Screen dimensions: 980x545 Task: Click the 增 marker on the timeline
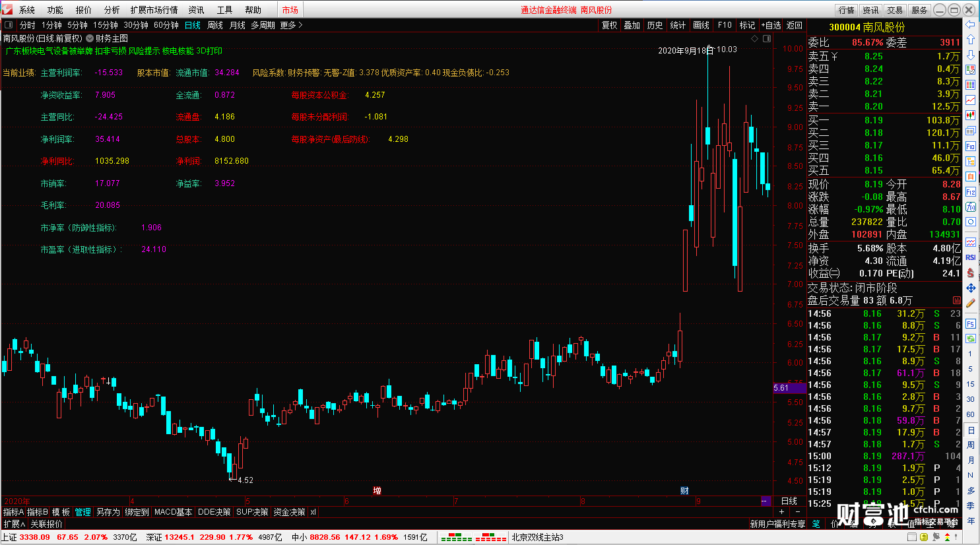coord(377,490)
